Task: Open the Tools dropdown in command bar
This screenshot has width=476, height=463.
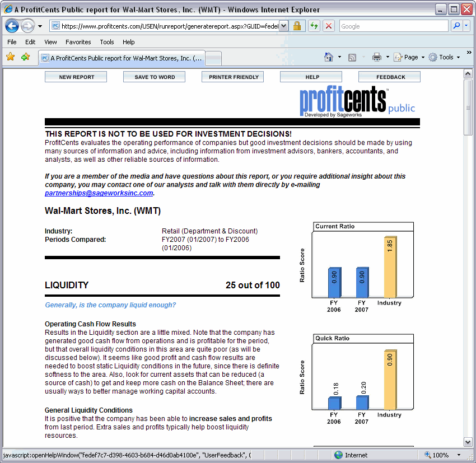Action: (445, 57)
